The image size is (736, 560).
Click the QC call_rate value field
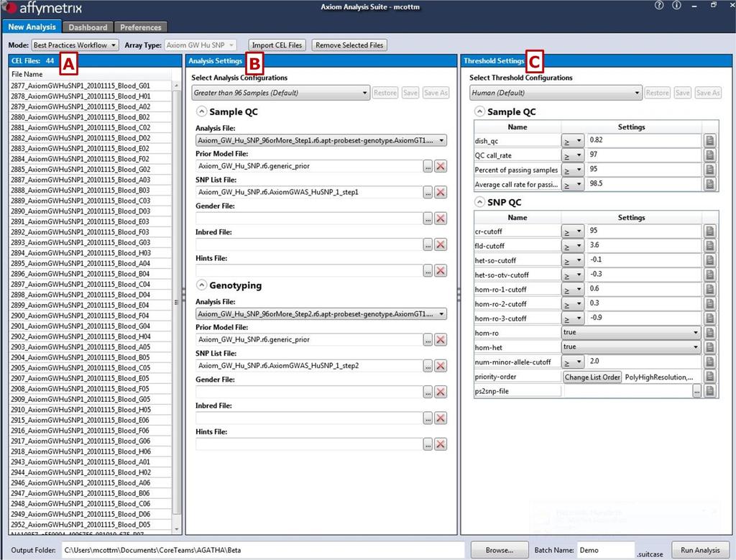tap(643, 155)
